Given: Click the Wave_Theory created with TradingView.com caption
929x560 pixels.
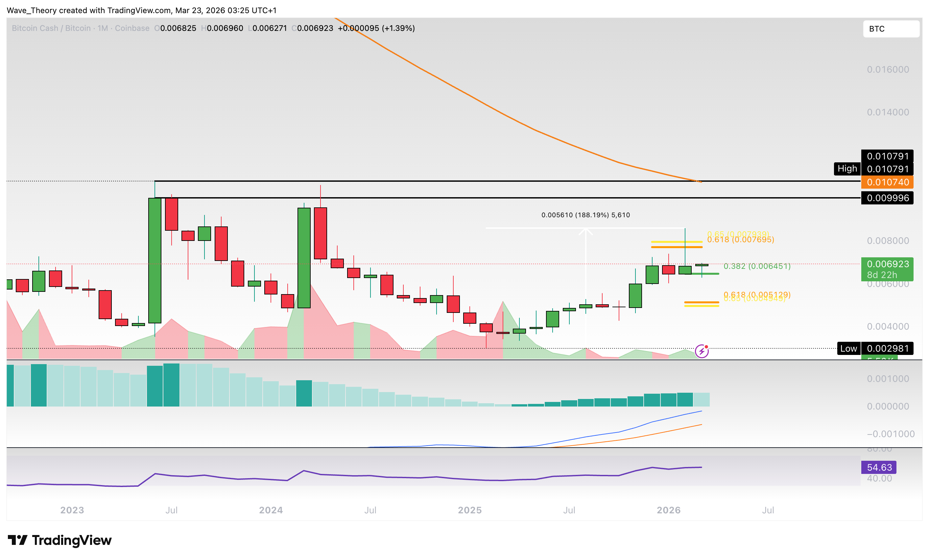Looking at the screenshot, I should point(141,10).
